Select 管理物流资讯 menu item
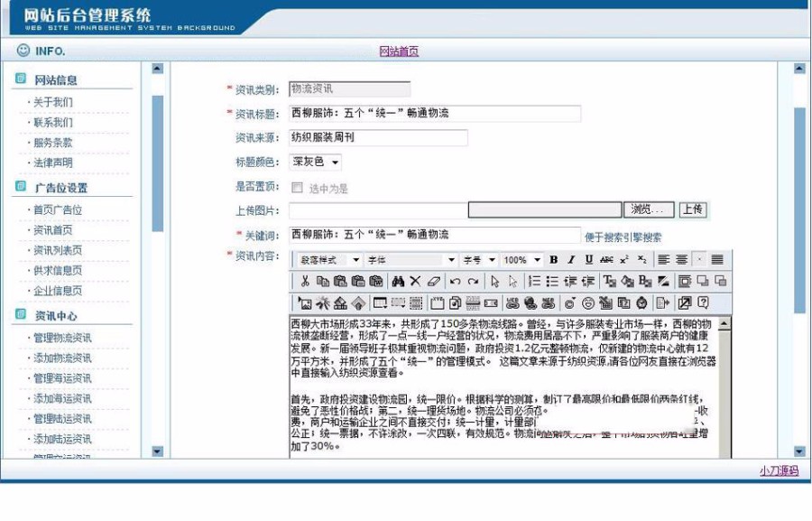 coord(62,338)
